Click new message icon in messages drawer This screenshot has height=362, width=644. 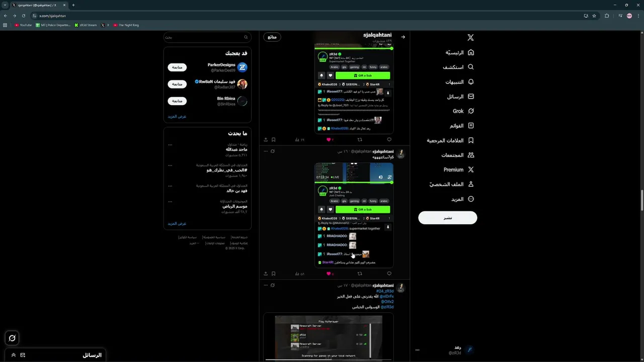tap(23, 355)
